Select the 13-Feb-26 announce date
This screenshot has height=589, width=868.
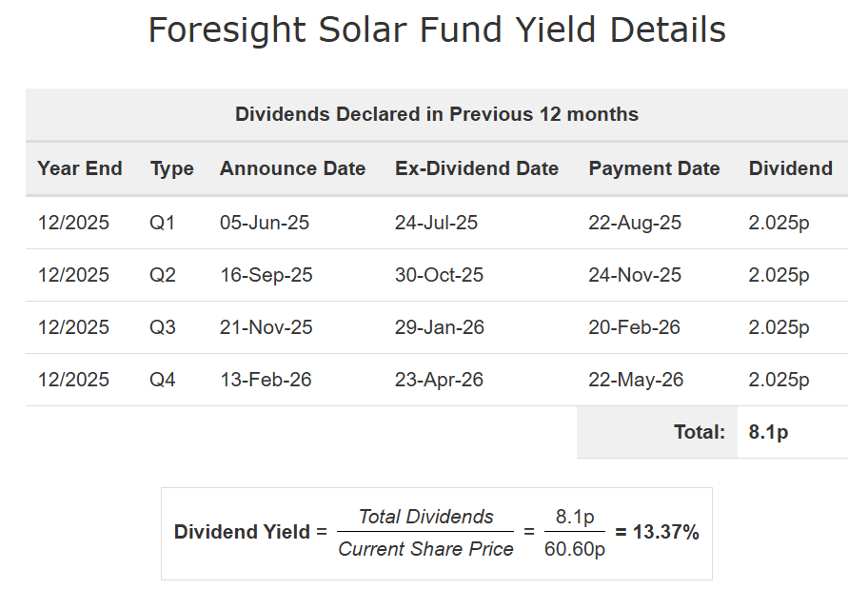coord(266,380)
